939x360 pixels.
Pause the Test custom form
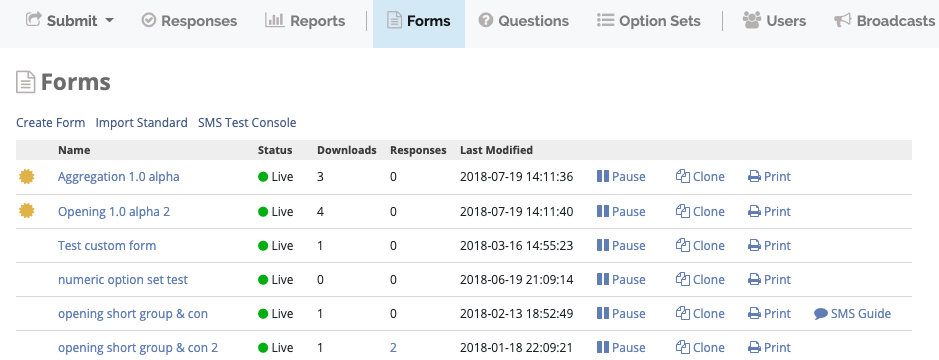(621, 246)
